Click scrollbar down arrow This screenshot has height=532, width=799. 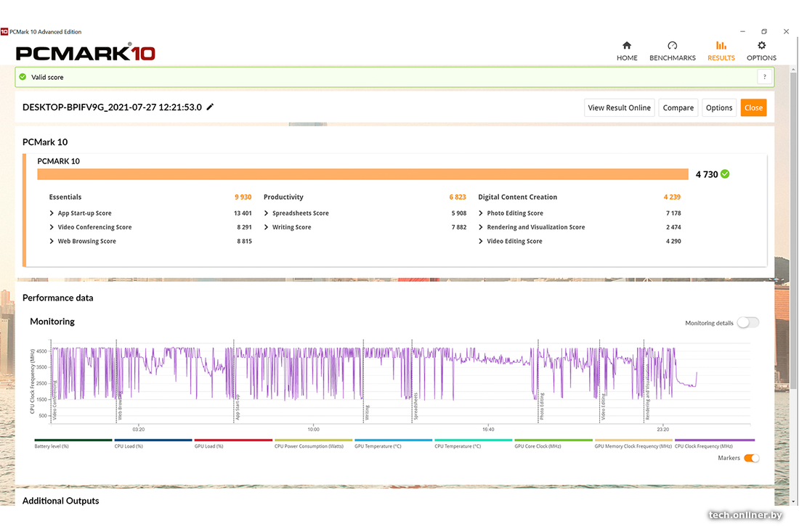pos(793,502)
